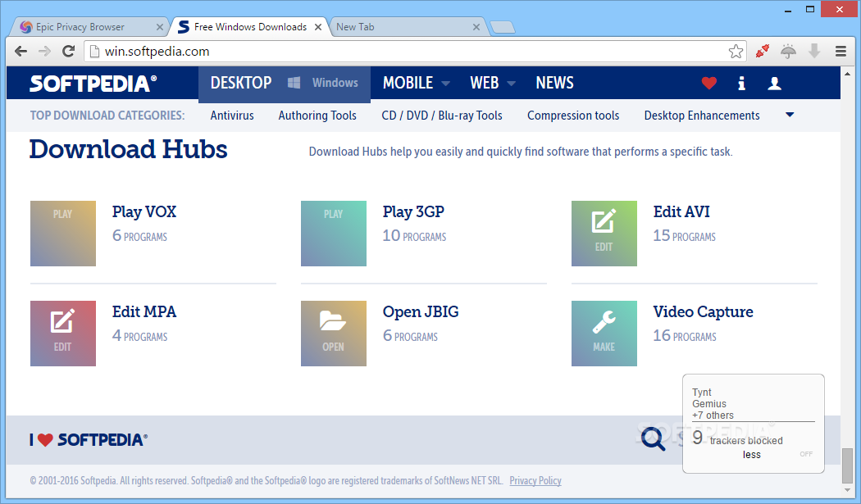
Task: Close the Free Windows Downloads tab
Action: (318, 27)
